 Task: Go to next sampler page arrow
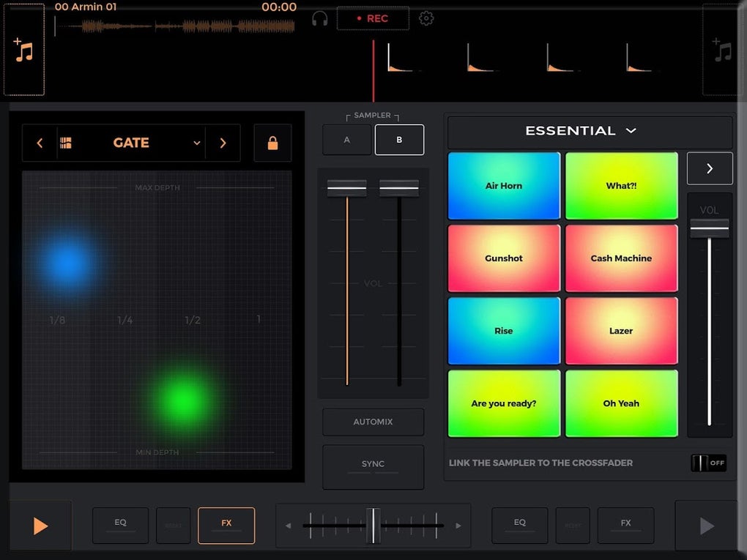(x=710, y=168)
